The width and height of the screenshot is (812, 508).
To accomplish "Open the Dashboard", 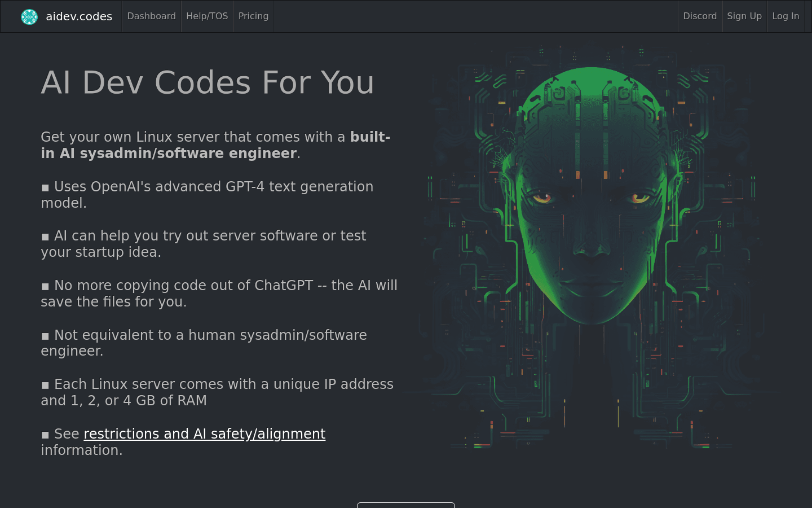I will point(151,16).
